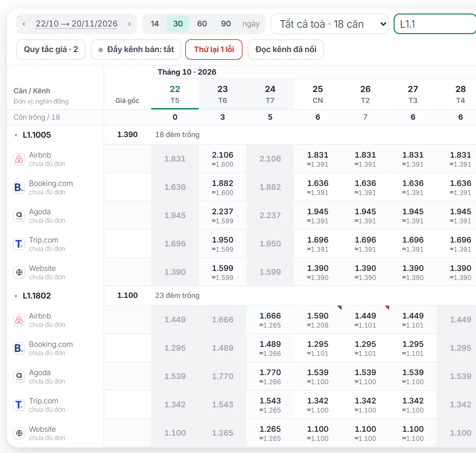Click Trip.com icon under L1.1802
This screenshot has width=476, height=453.
19,405
